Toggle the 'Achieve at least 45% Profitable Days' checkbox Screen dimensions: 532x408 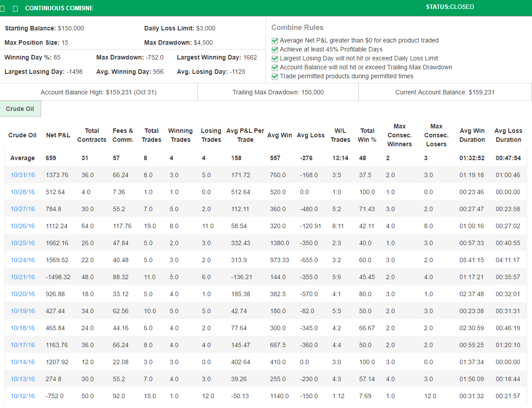(275, 50)
